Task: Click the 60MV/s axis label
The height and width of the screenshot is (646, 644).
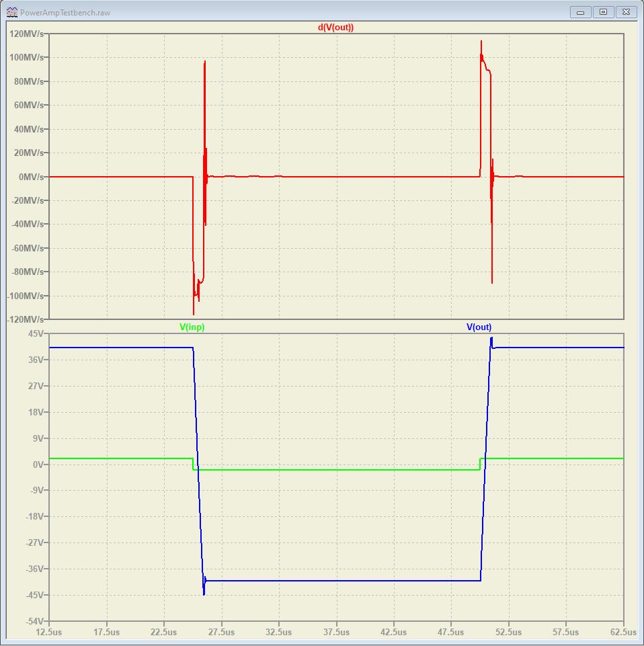Action: 28,105
